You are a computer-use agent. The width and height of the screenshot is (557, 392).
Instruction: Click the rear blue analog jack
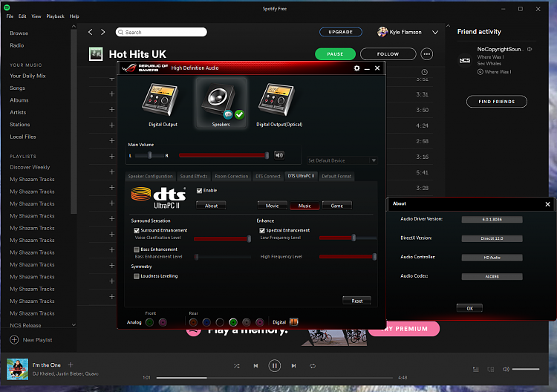click(206, 322)
